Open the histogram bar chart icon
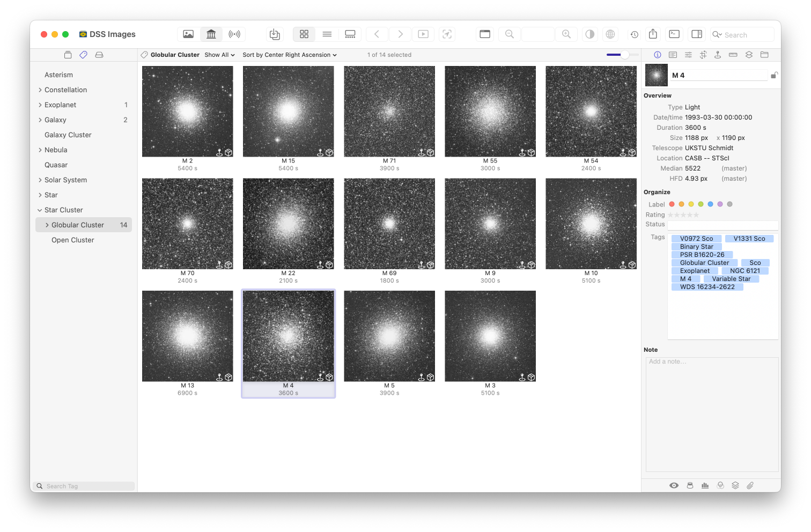Image resolution: width=811 pixels, height=532 pixels. tap(705, 485)
